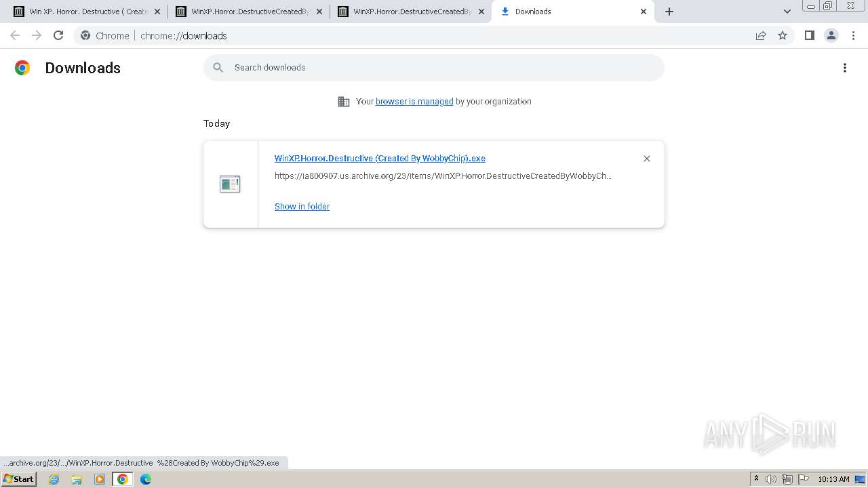Screen dimensions: 868x488
Task: Open the Chrome side panel
Action: pyautogui.click(x=809, y=35)
